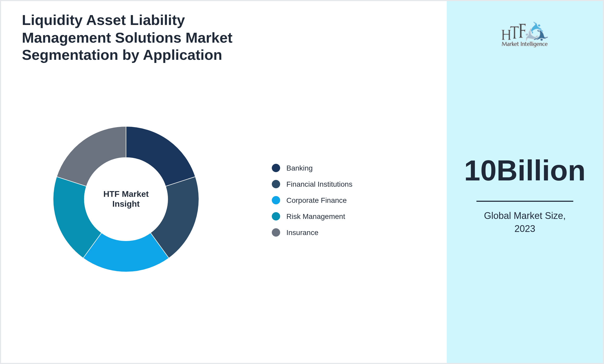Select the Banking legend label
Viewport: 604px width, 364px height.
[299, 168]
